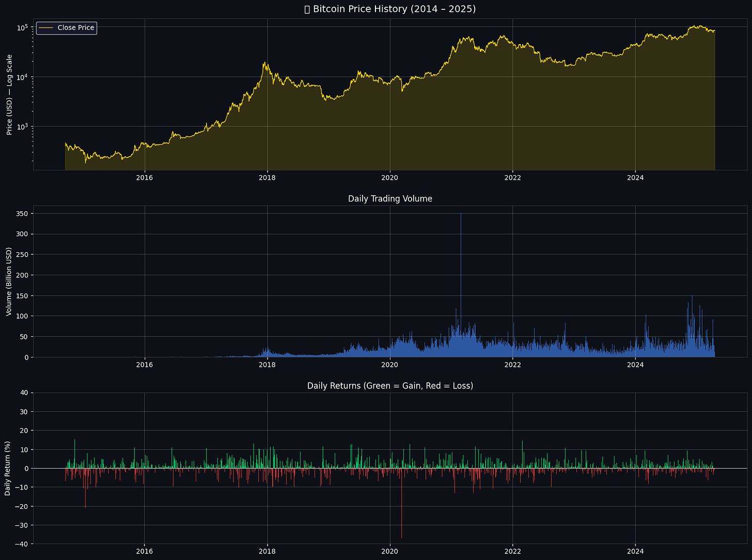Click the −20 tick on the returns axis
The width and height of the screenshot is (752, 560).
(21, 506)
